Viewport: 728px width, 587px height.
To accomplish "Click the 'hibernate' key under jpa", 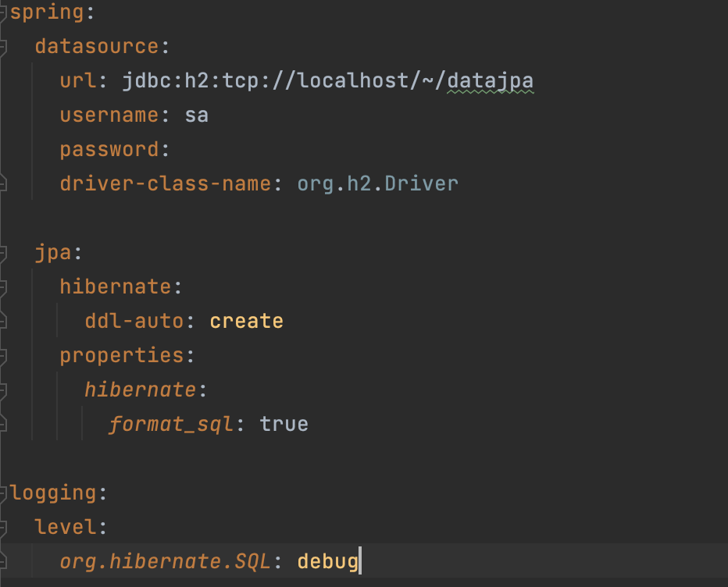I will tap(115, 286).
